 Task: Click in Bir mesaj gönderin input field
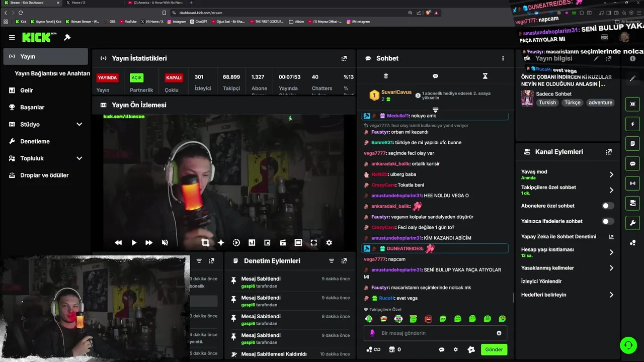point(435,333)
